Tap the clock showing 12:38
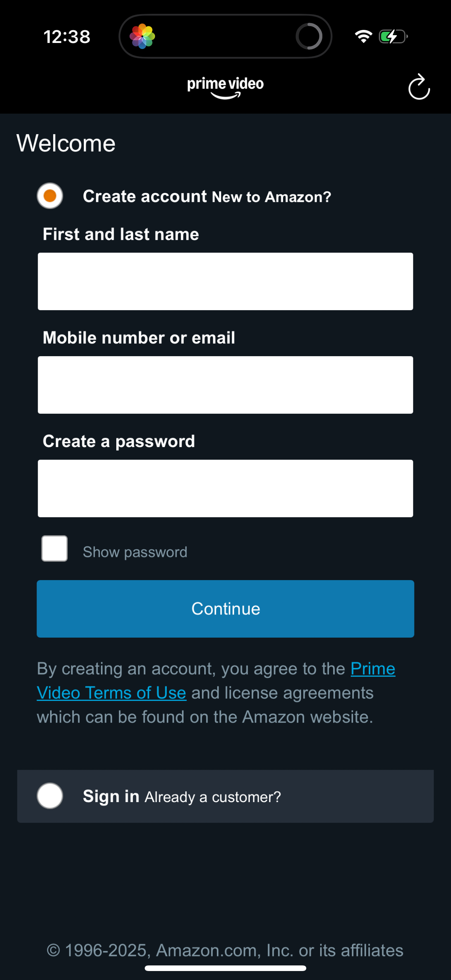This screenshot has width=451, height=980. 67,36
